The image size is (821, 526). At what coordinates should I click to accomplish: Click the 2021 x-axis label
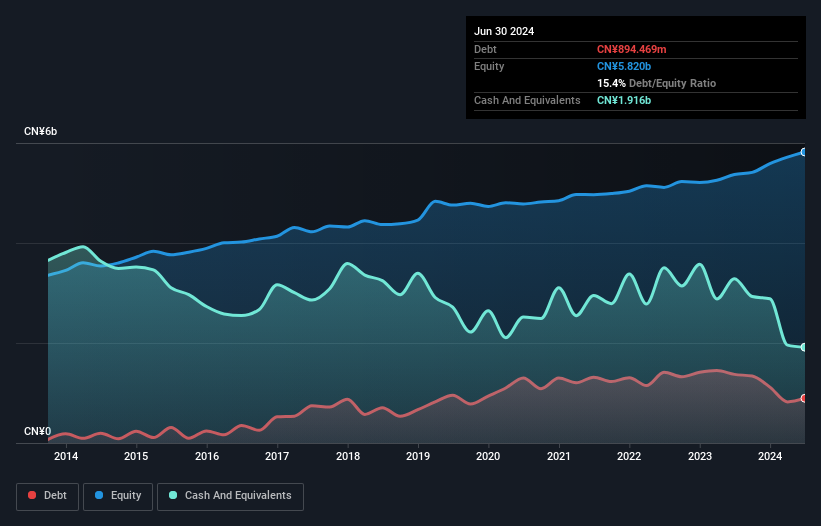559,456
